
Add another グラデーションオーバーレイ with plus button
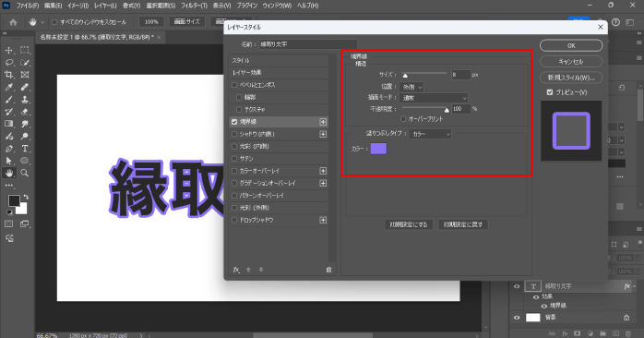click(x=323, y=184)
